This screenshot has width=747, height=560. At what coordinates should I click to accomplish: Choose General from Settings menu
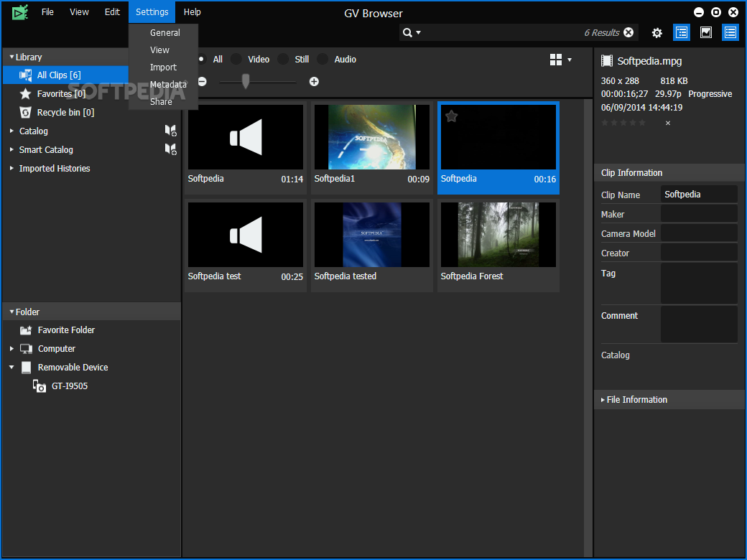[164, 33]
